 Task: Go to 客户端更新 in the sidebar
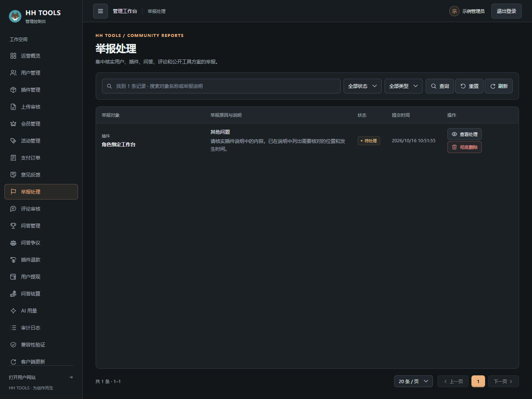click(x=41, y=362)
